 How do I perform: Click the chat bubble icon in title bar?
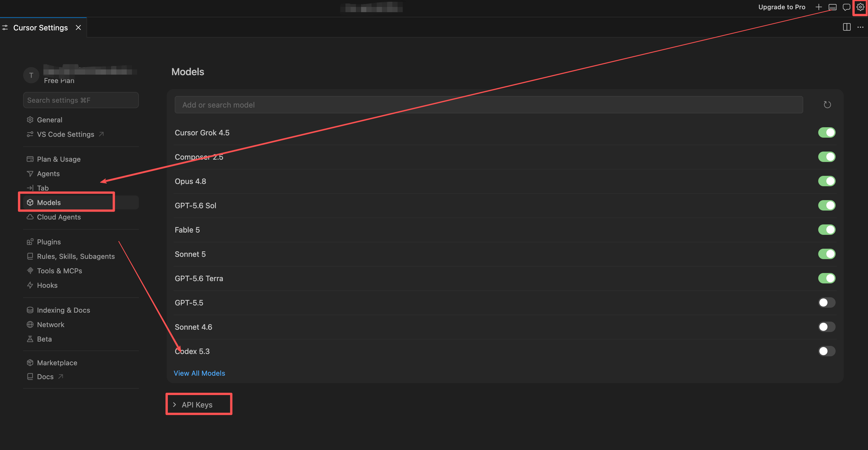click(x=846, y=7)
